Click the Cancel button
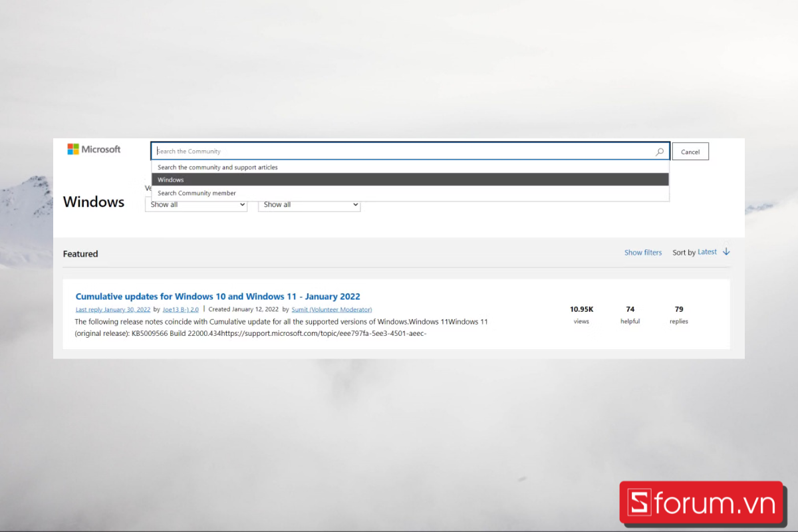This screenshot has height=532, width=798. click(690, 152)
